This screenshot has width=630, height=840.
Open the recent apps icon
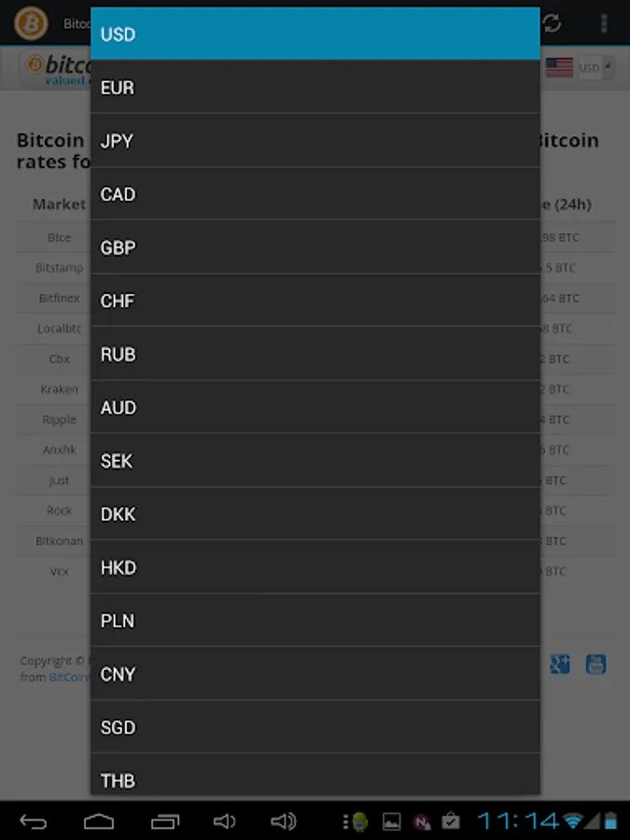tap(164, 821)
